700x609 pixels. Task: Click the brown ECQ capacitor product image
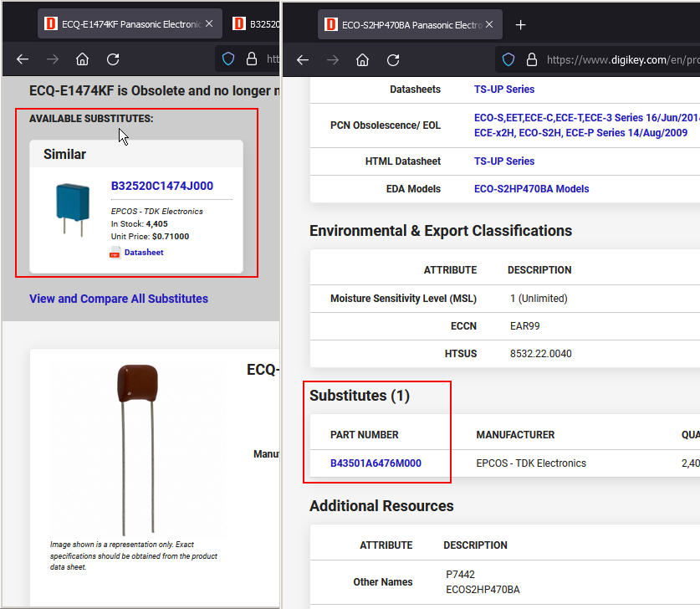click(137, 449)
